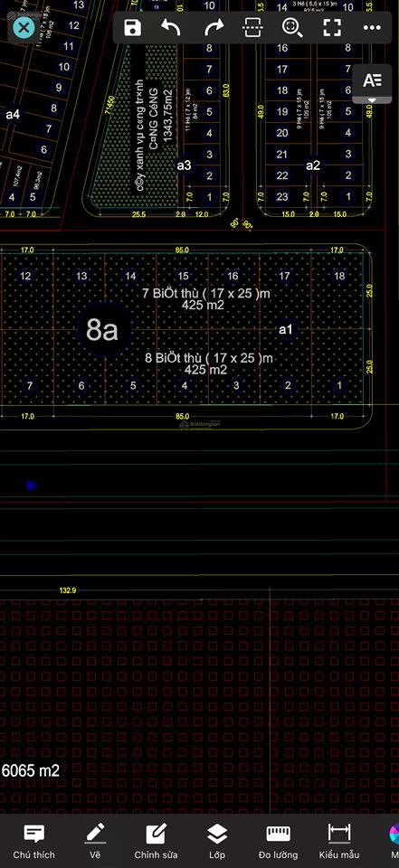Select lot 23 in block a2

pyautogui.click(x=282, y=196)
